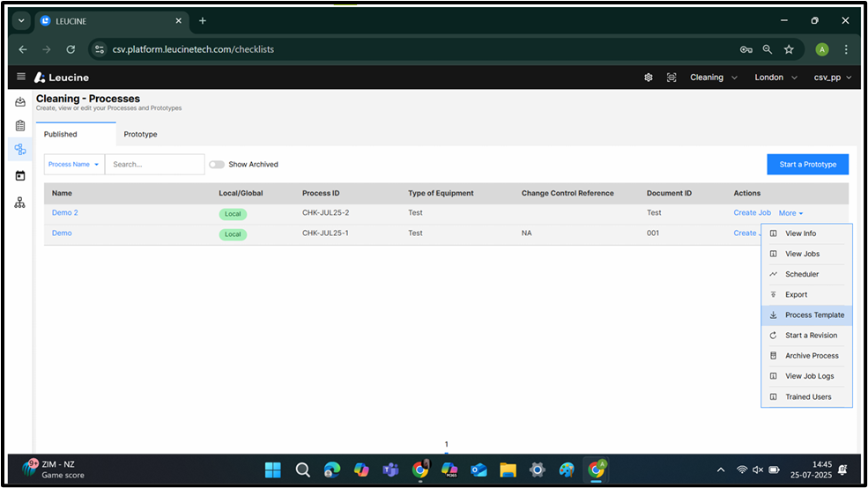Open Microsoft Teams from the taskbar
This screenshot has height=488, width=868.
[x=390, y=470]
